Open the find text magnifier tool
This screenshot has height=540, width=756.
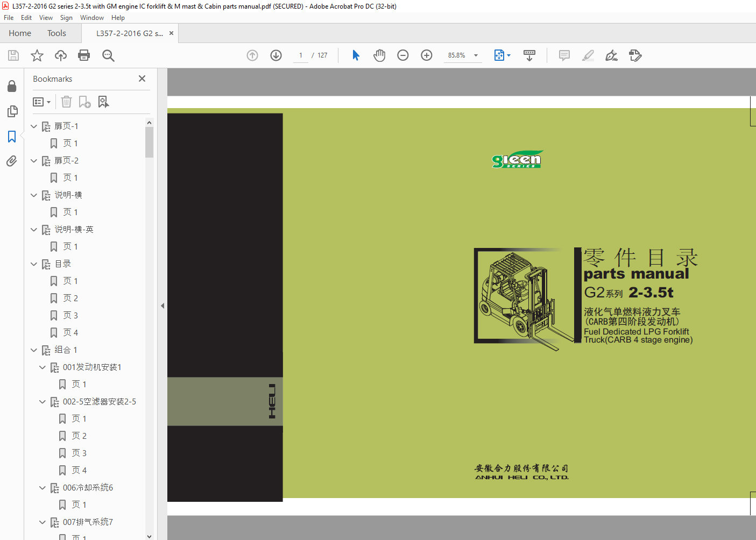pyautogui.click(x=108, y=55)
